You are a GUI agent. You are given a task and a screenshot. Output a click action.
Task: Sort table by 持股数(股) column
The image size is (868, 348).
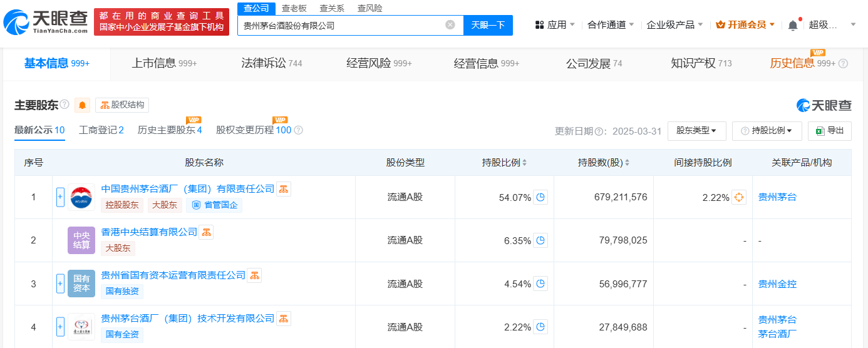pyautogui.click(x=627, y=163)
